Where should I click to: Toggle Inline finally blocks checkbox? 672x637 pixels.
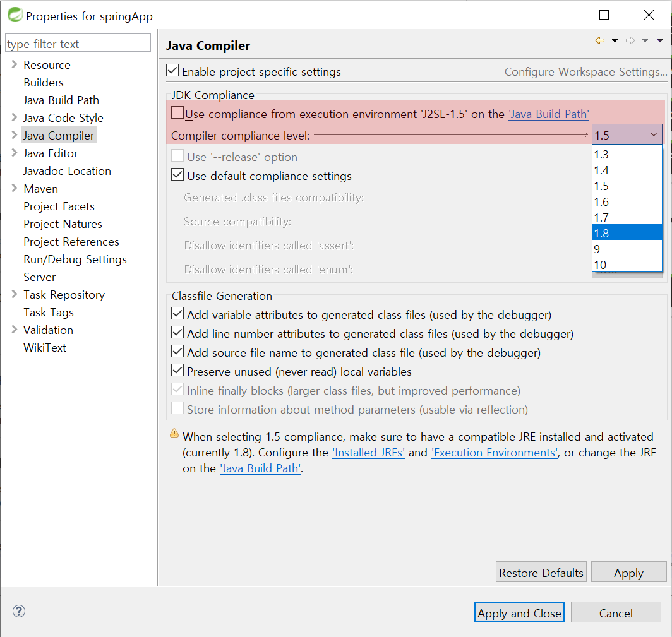(177, 389)
